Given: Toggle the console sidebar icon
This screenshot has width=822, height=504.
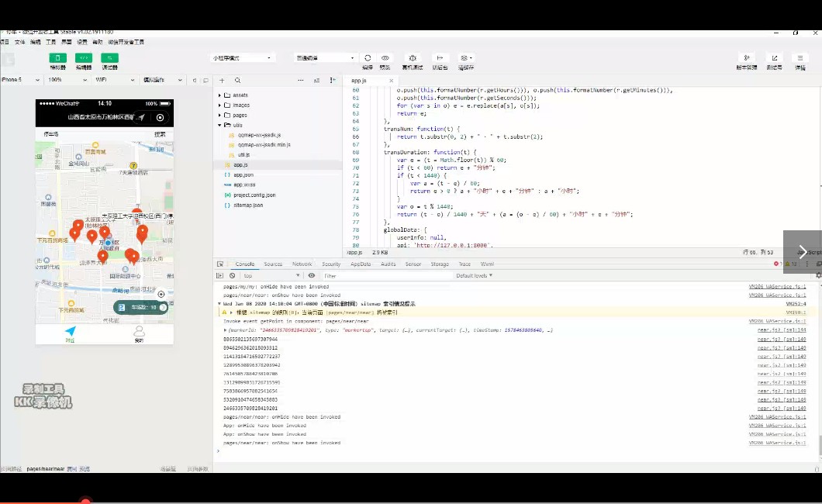Looking at the screenshot, I should pyautogui.click(x=220, y=275).
